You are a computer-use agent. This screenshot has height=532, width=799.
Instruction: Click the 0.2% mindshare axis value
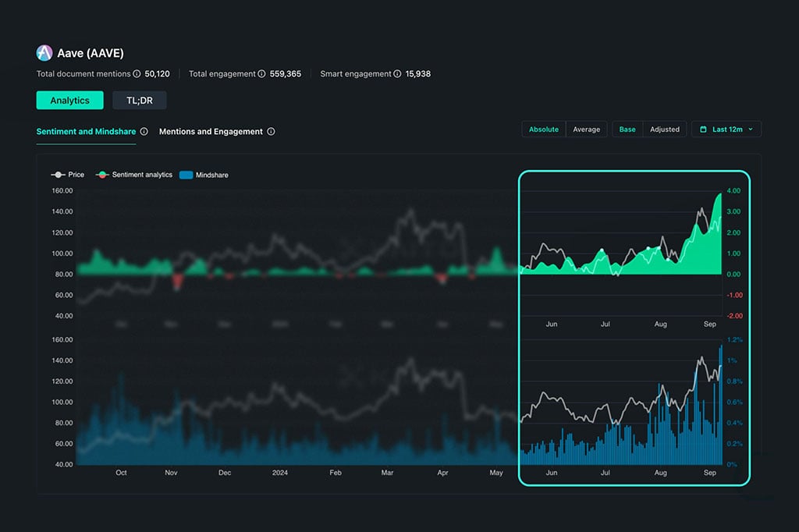point(735,444)
